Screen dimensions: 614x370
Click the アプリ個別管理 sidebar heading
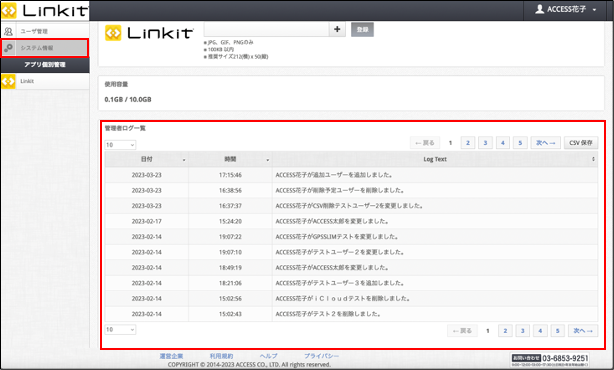[45, 65]
